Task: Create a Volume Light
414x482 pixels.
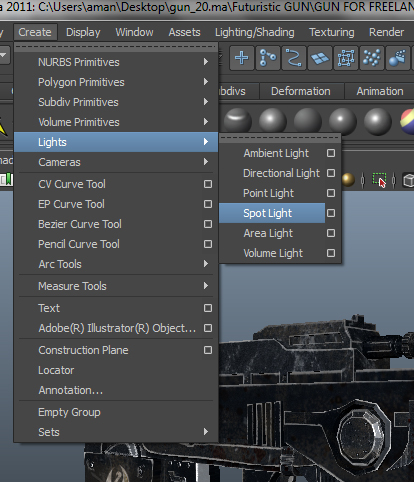Action: pyautogui.click(x=272, y=253)
